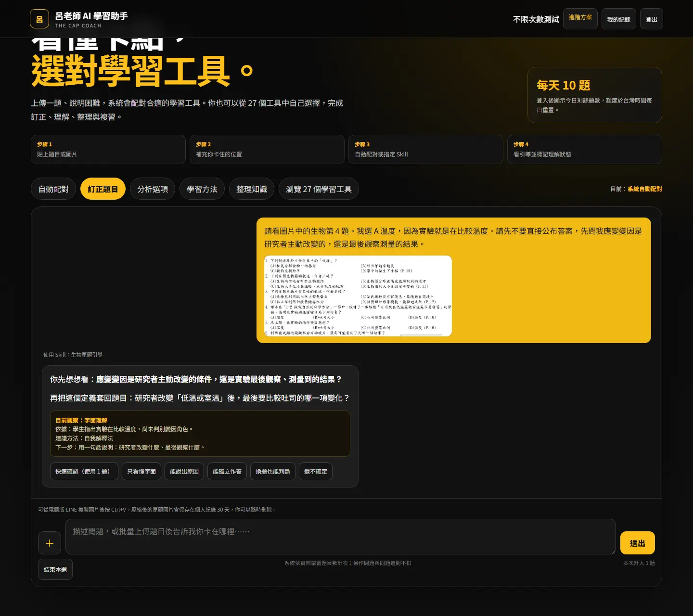
Task: Click the 步驟 4 看引導並標記理解狀態 card
Action: 585,150
